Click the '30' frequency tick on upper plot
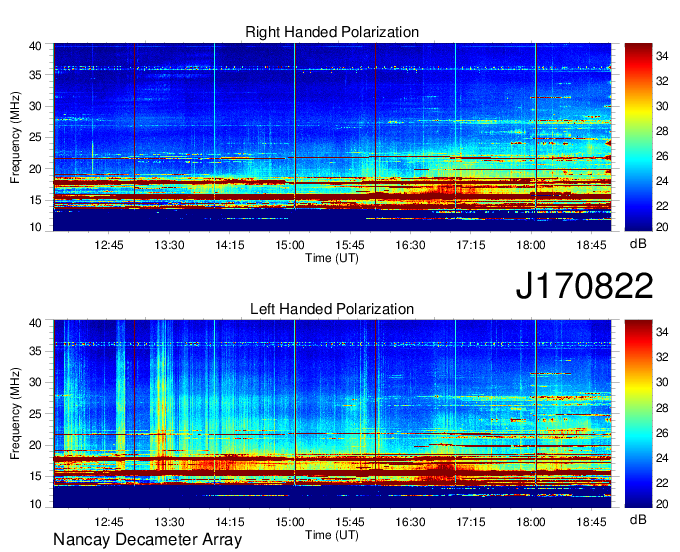680x552 pixels. (35, 106)
